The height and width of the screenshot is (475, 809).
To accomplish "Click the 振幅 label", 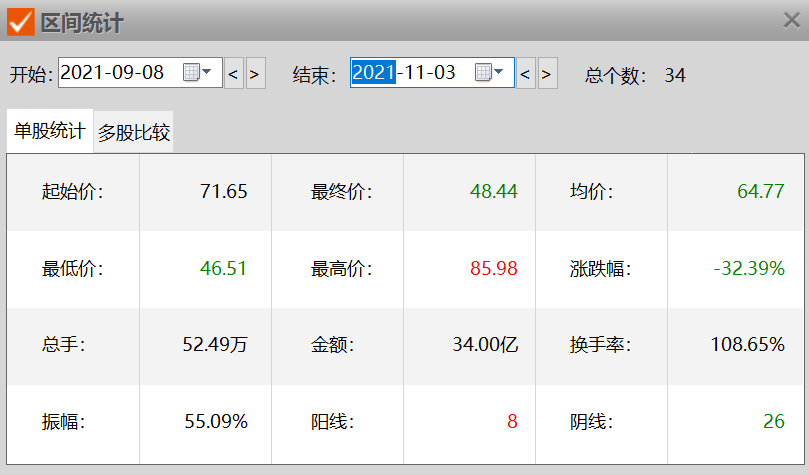I will pyautogui.click(x=63, y=421).
